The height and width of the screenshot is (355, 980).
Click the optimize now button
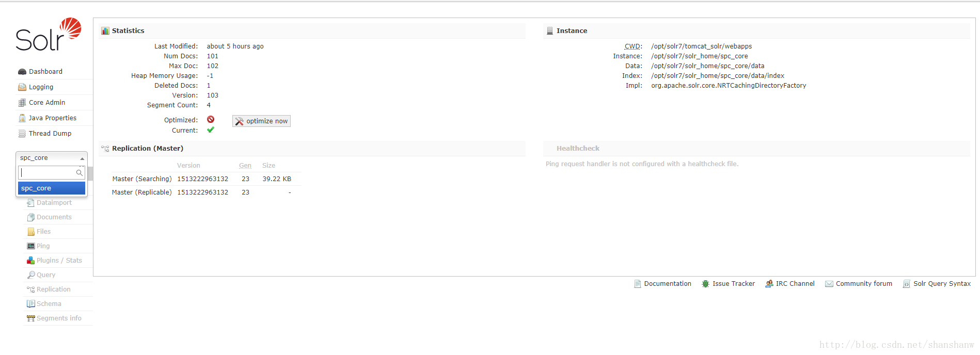(x=261, y=121)
